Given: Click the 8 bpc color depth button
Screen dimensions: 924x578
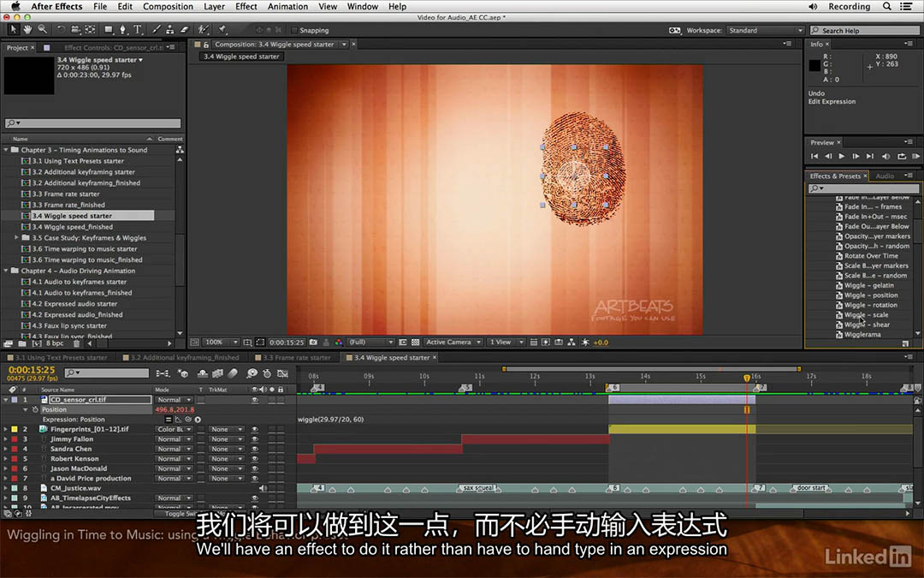Looking at the screenshot, I should tap(55, 343).
